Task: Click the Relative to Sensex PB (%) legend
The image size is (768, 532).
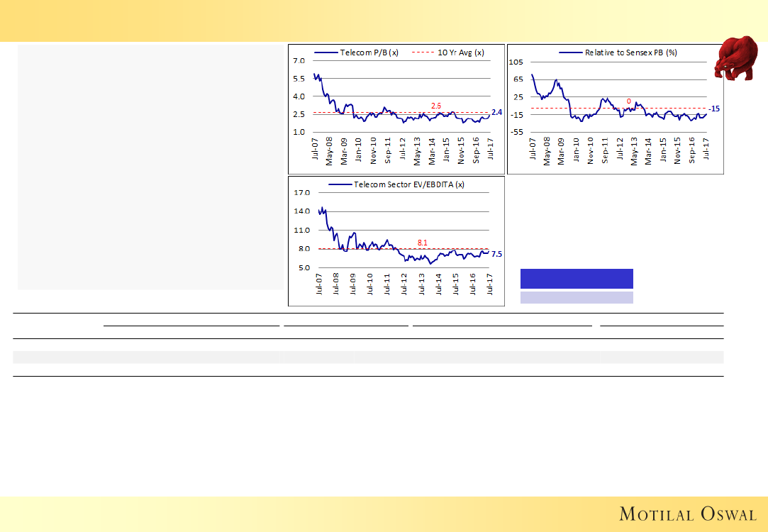Action: [x=620, y=52]
